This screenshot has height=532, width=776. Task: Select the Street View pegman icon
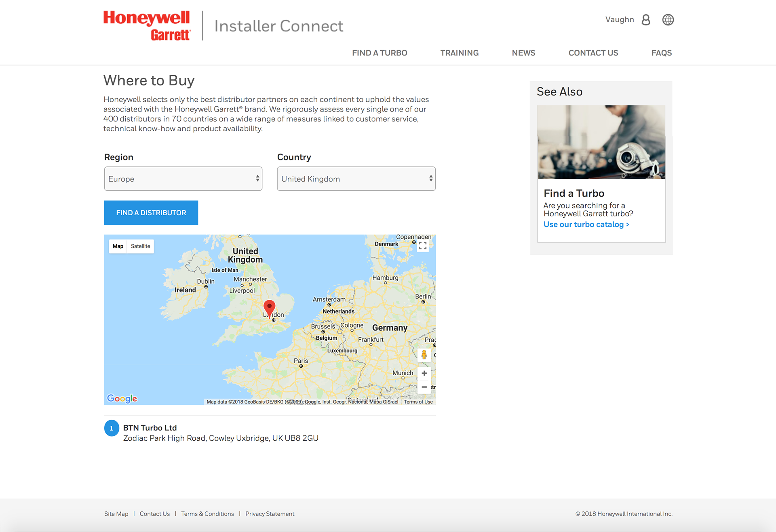(x=424, y=355)
